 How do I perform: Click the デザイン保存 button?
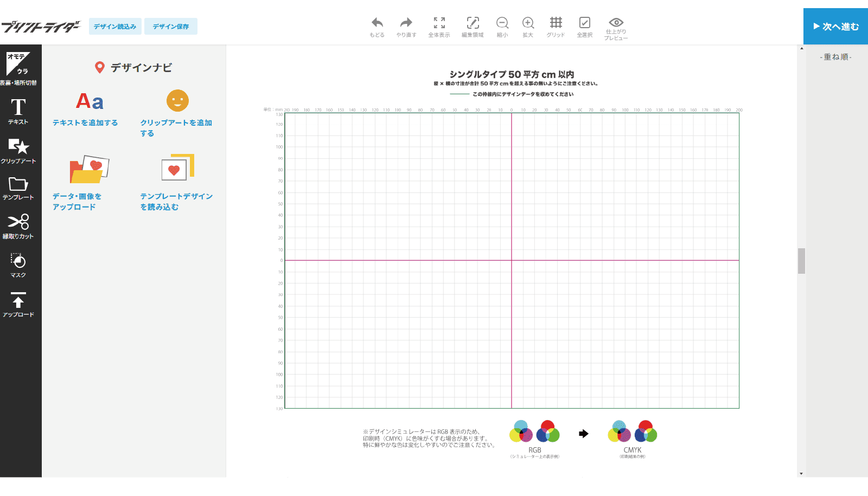171,27
